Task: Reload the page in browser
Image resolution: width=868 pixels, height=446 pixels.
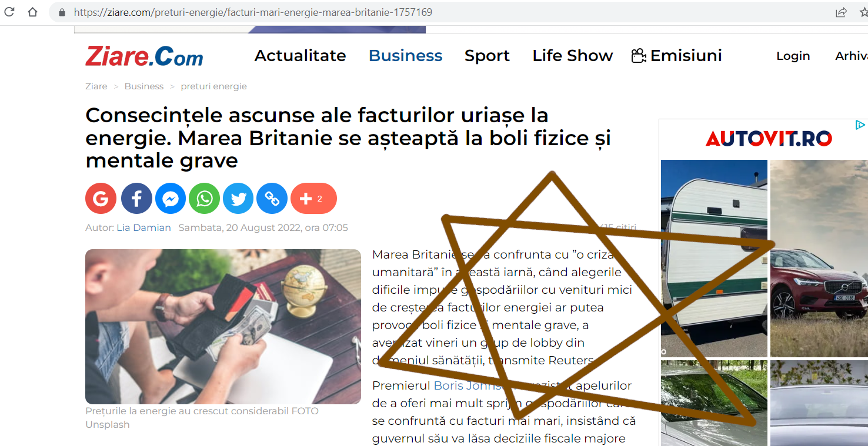Action: point(9,12)
